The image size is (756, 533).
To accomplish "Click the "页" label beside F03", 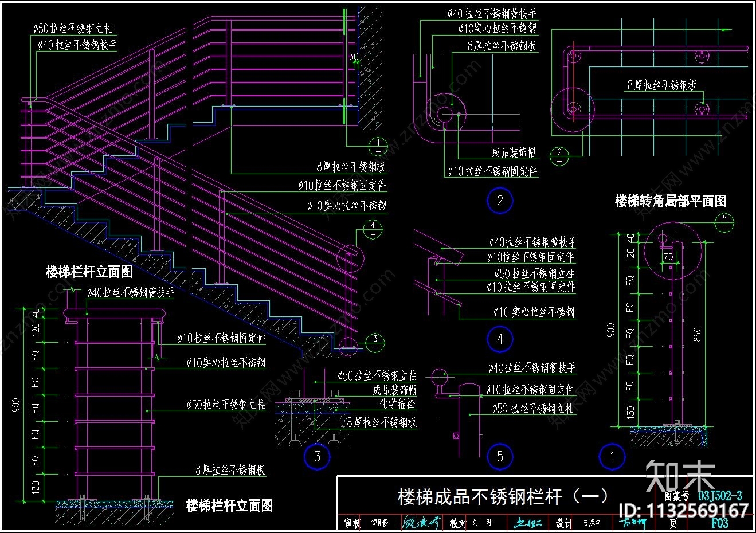I will click(673, 523).
